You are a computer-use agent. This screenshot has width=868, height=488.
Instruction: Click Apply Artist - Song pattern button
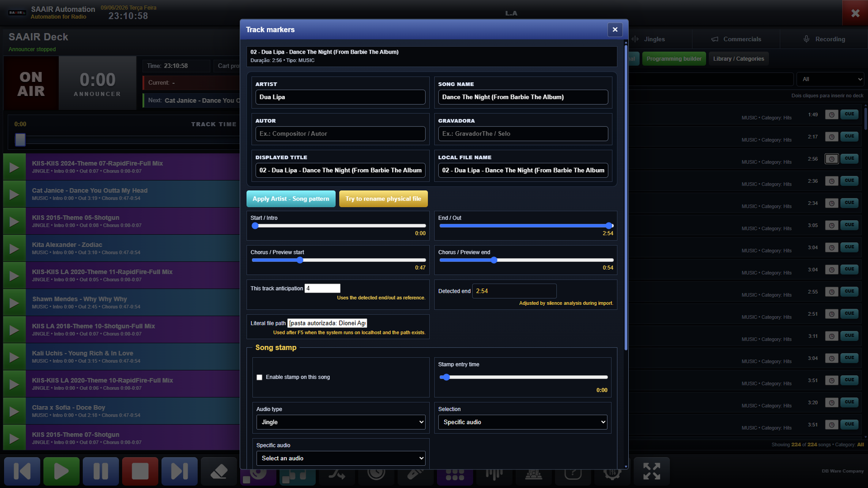[291, 199]
